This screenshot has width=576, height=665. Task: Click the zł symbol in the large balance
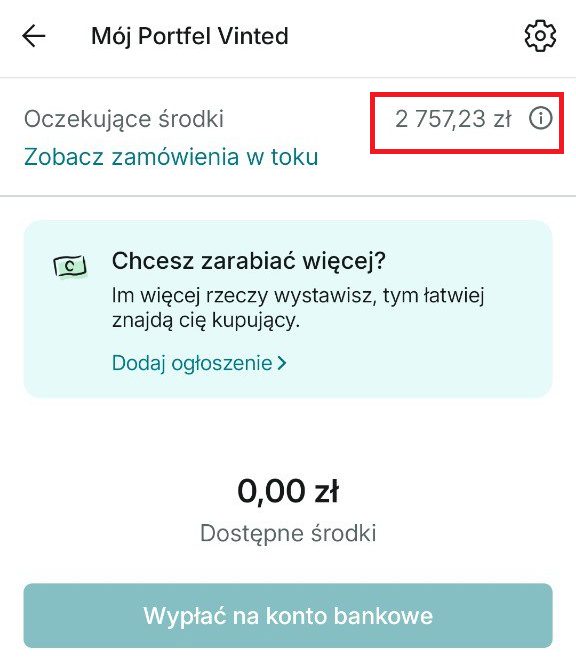[326, 491]
